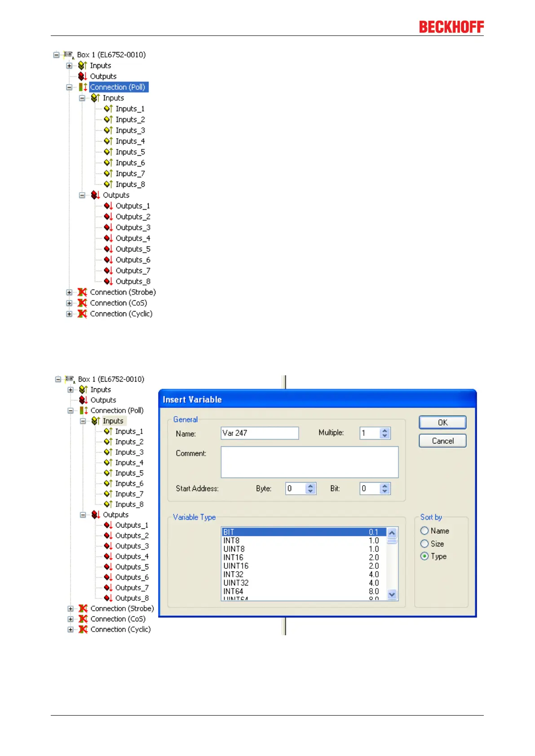
Task: Click the Outputs_1 variable icon in upper tree
Action: click(108, 206)
